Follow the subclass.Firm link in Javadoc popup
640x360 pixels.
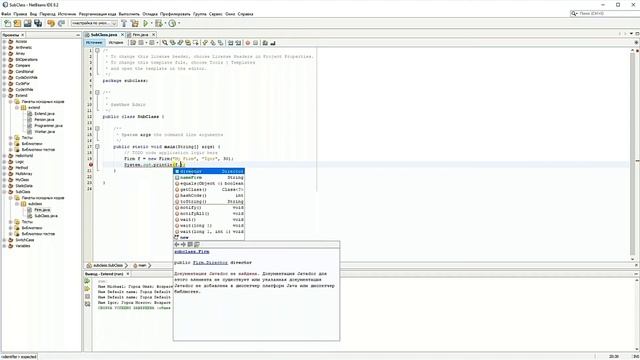tap(192, 252)
